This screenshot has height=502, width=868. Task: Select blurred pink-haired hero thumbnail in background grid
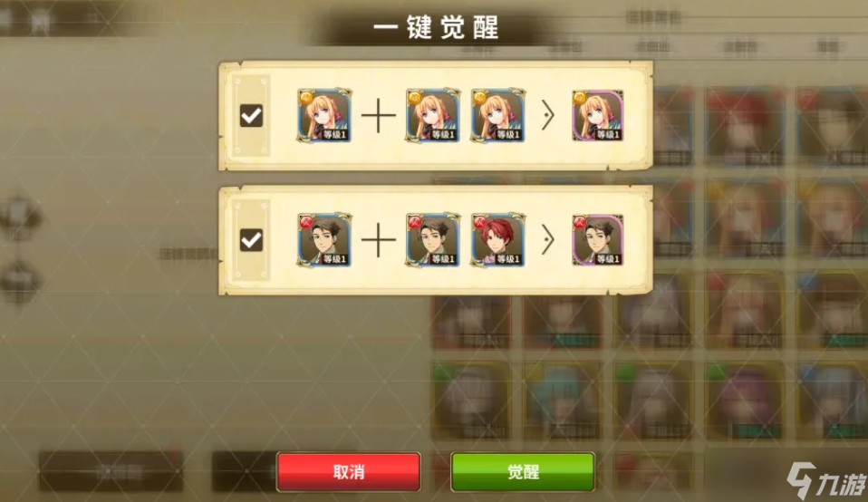coord(745,401)
